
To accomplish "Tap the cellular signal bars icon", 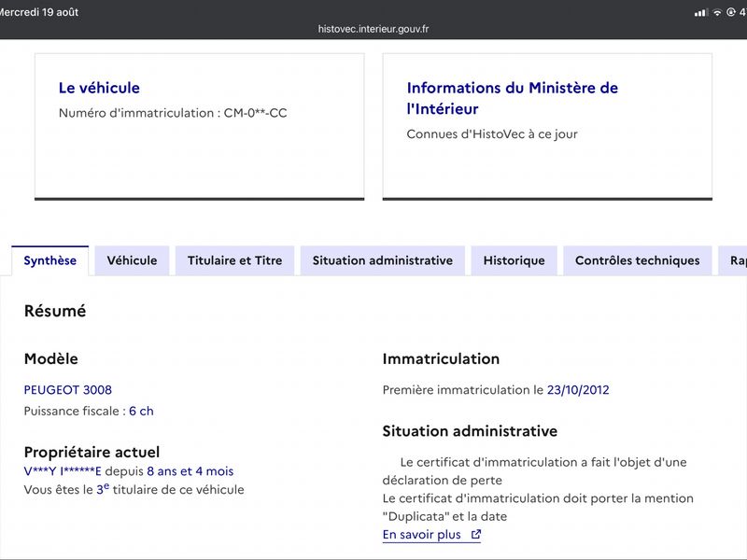I will (x=701, y=13).
